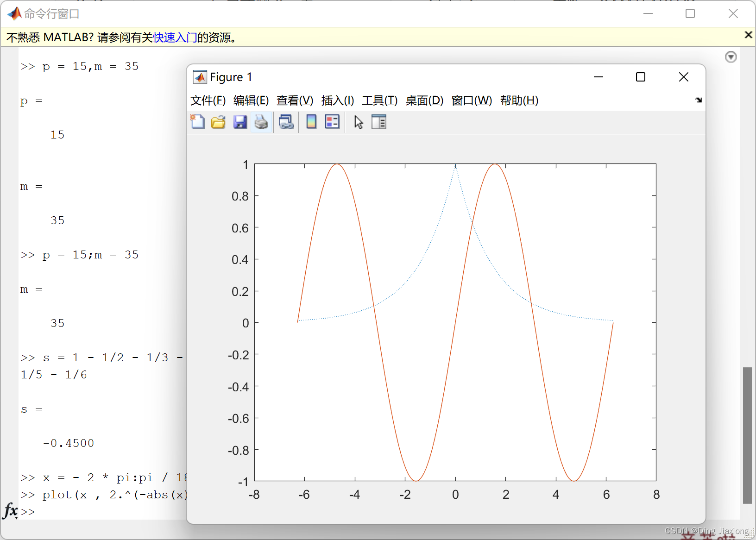
Task: Minimize the Figure 1 window
Action: pyautogui.click(x=598, y=77)
